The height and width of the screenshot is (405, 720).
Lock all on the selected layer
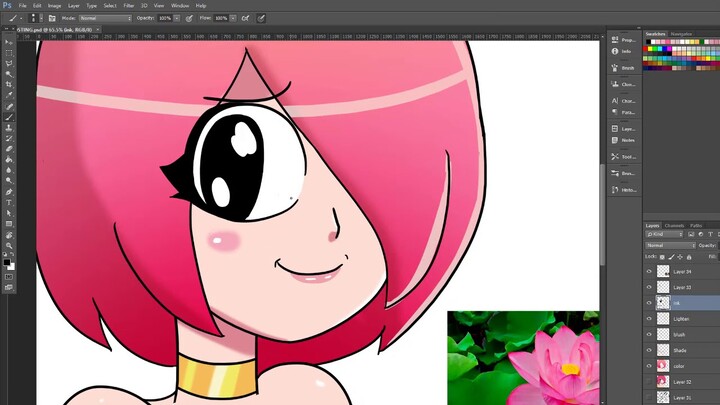click(689, 257)
